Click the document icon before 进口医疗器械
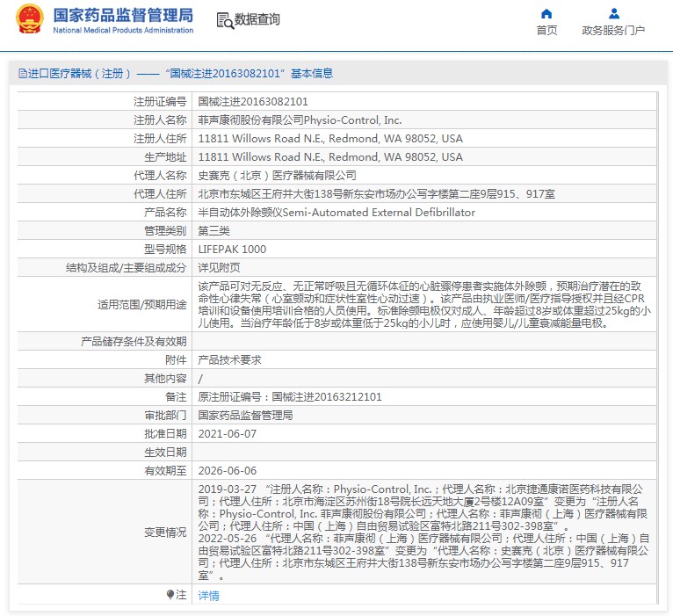 click(22, 74)
